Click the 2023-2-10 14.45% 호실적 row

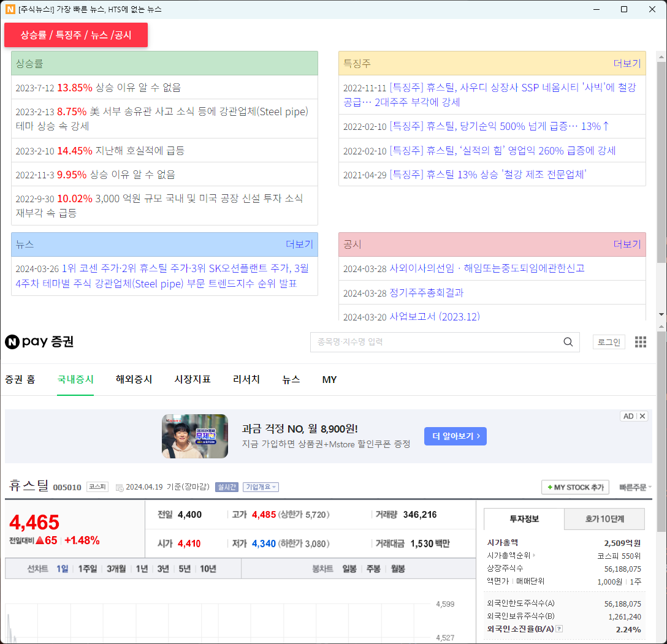tap(165, 151)
